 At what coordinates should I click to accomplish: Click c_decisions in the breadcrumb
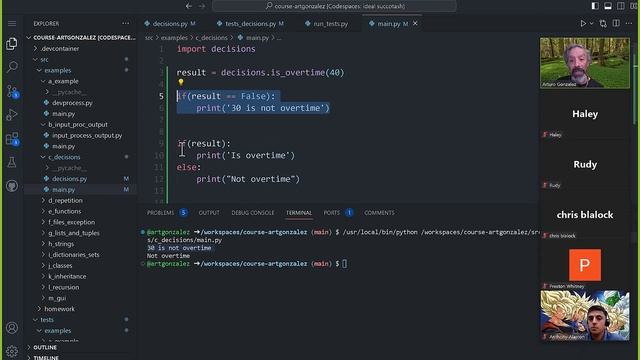pos(211,38)
